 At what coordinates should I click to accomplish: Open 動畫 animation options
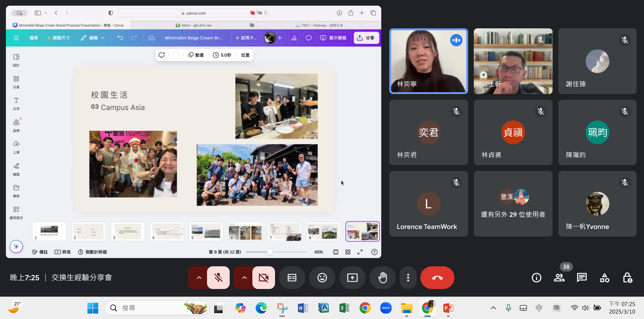(196, 55)
